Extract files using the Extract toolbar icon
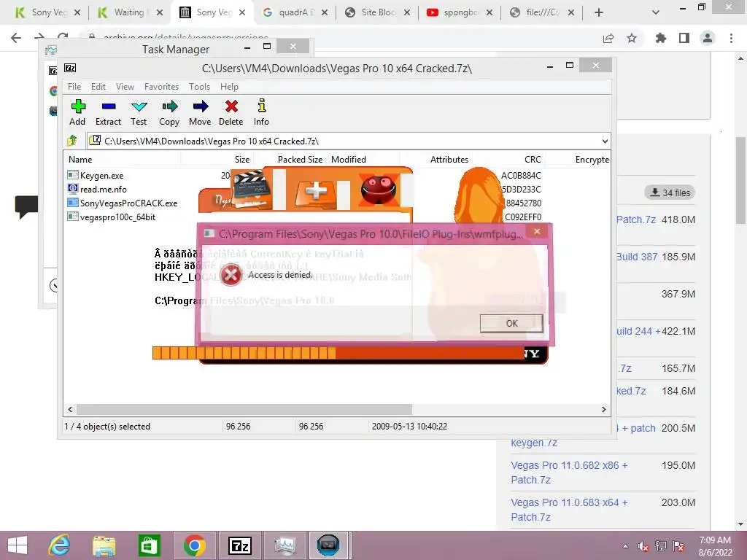The width and height of the screenshot is (747, 560). (108, 112)
